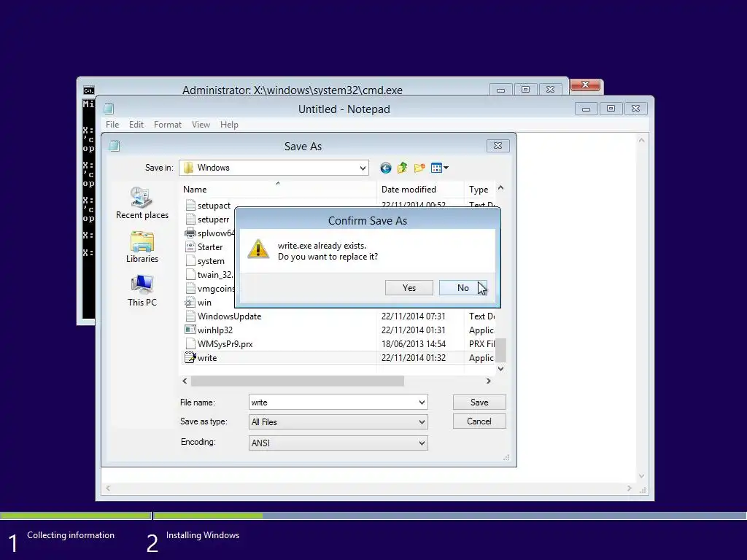Open Recent places shortcut
The image size is (747, 560).
[x=142, y=203]
